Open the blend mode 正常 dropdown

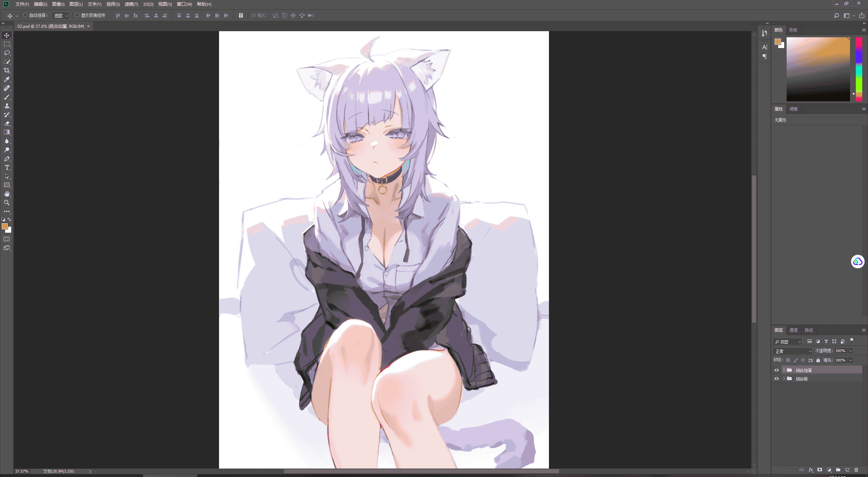[x=793, y=351]
